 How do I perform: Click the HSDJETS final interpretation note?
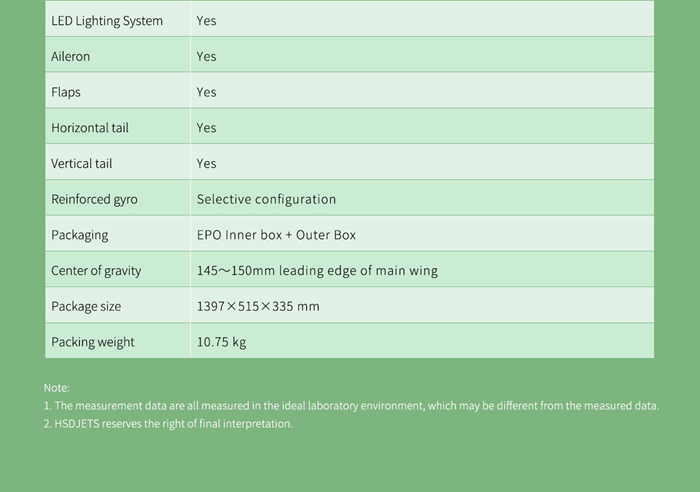[168, 424]
